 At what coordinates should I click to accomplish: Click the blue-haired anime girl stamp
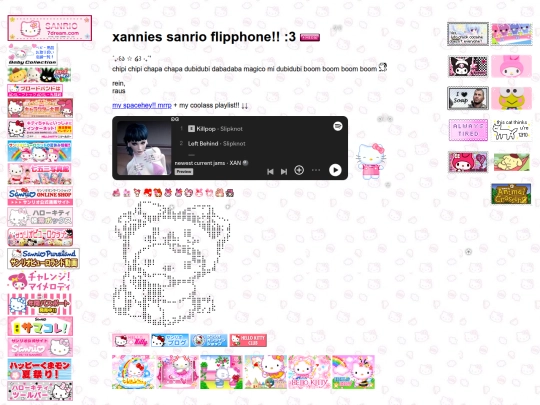(468, 34)
